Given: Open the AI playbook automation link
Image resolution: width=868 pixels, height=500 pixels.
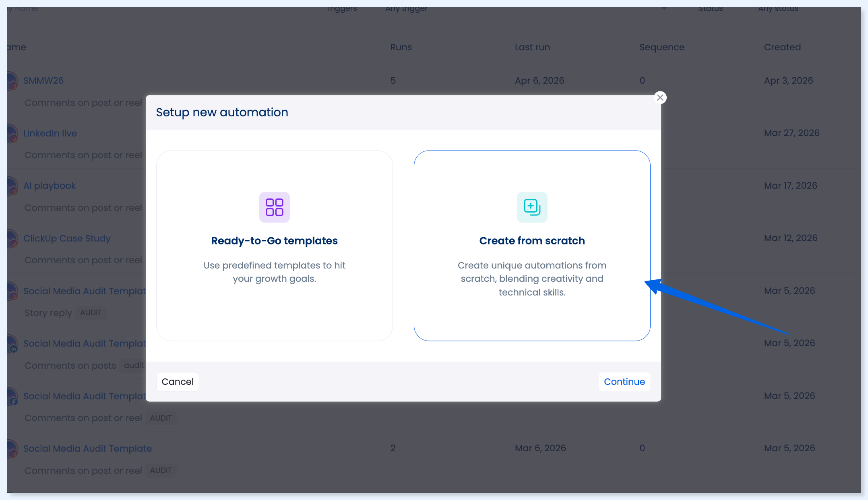Looking at the screenshot, I should pyautogui.click(x=50, y=186).
